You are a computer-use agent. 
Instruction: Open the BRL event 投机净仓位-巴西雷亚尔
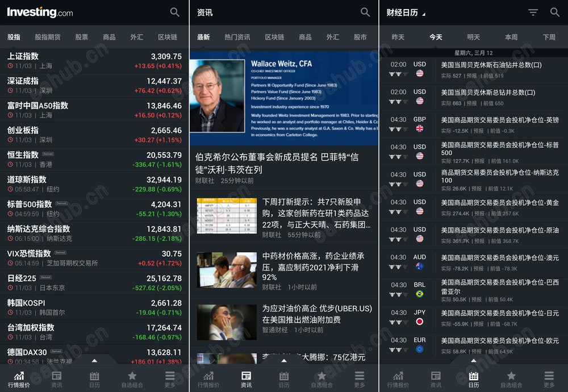474,291
